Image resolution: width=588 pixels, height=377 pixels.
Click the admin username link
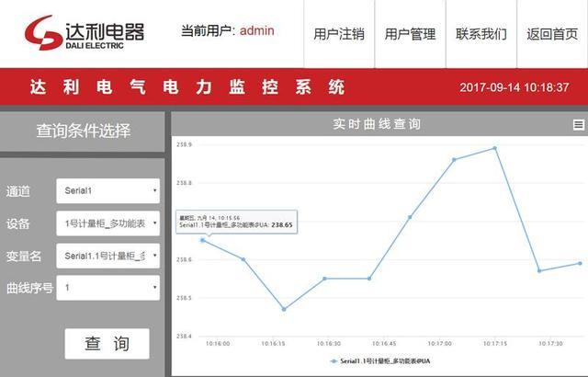click(257, 31)
